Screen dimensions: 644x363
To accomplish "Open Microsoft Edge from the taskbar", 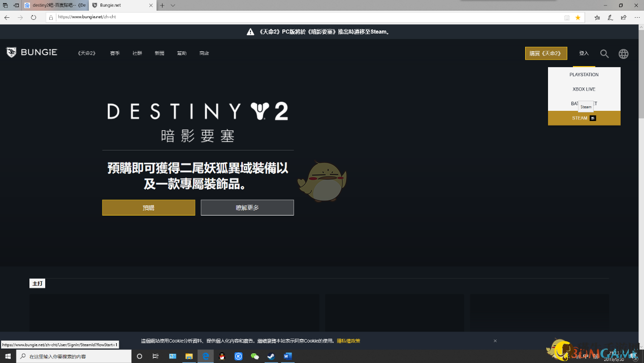I will pos(206,356).
